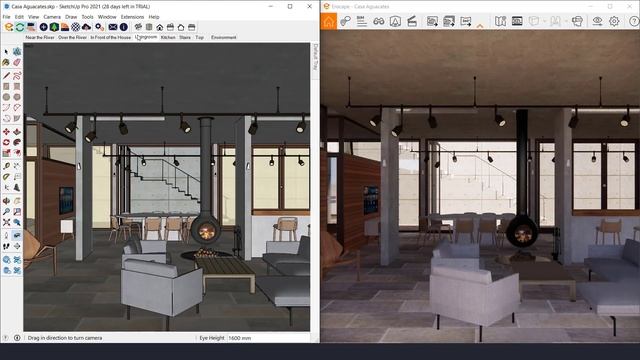The image size is (640, 360).
Task: Select the Move tool
Action: 6,132
